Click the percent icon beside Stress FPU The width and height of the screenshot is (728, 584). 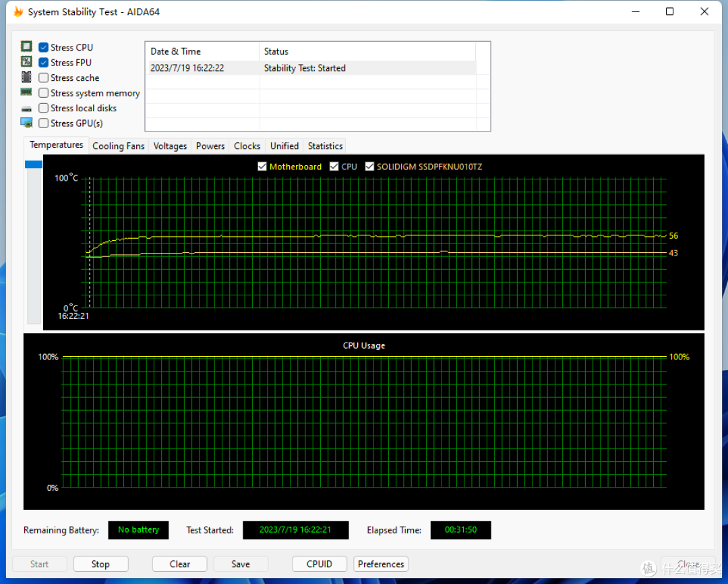26,62
